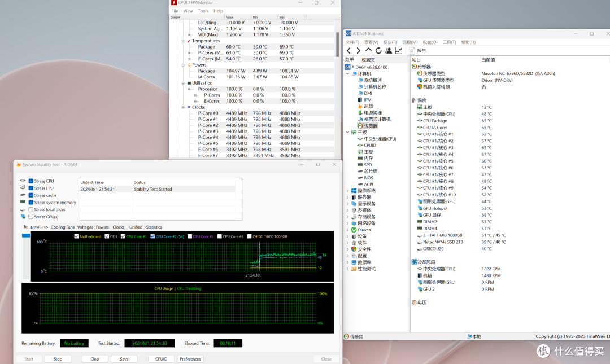
Task: Select the DirectX tree item icon
Action: pyautogui.click(x=354, y=230)
